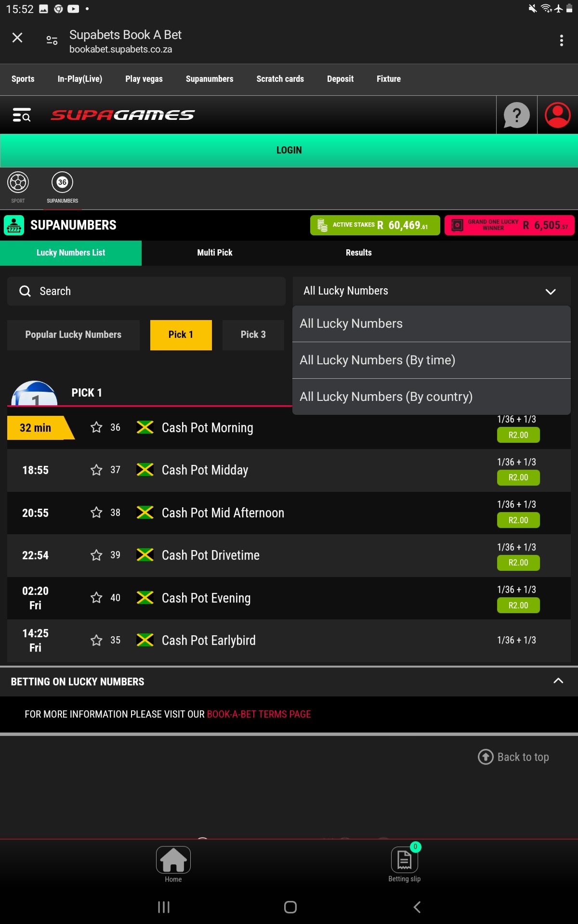Favorite Cash Pot Morning with star
Image resolution: width=578 pixels, height=924 pixels.
point(96,427)
